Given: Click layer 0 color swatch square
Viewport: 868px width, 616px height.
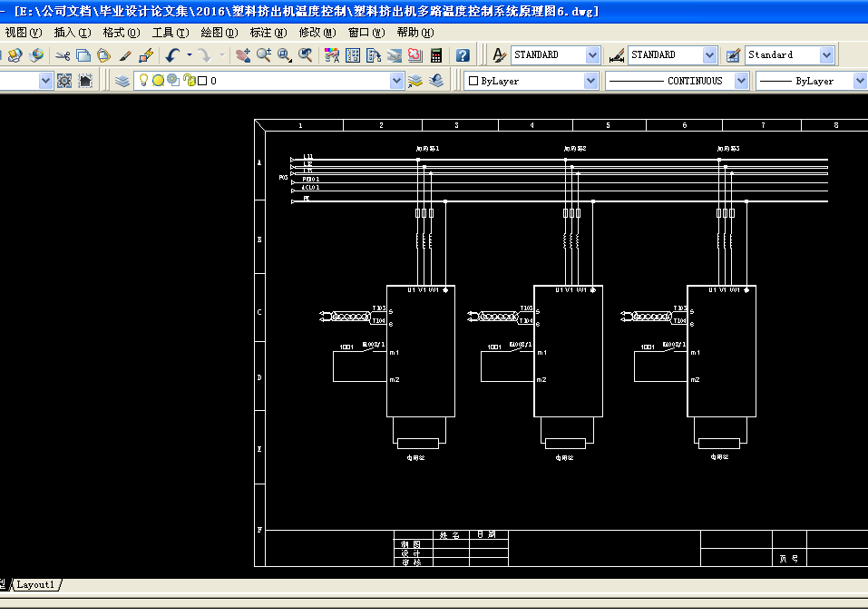Looking at the screenshot, I should [x=202, y=81].
